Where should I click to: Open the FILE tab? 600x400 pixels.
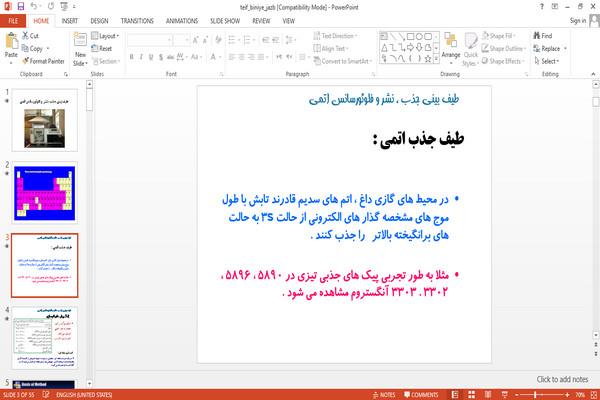[13, 21]
